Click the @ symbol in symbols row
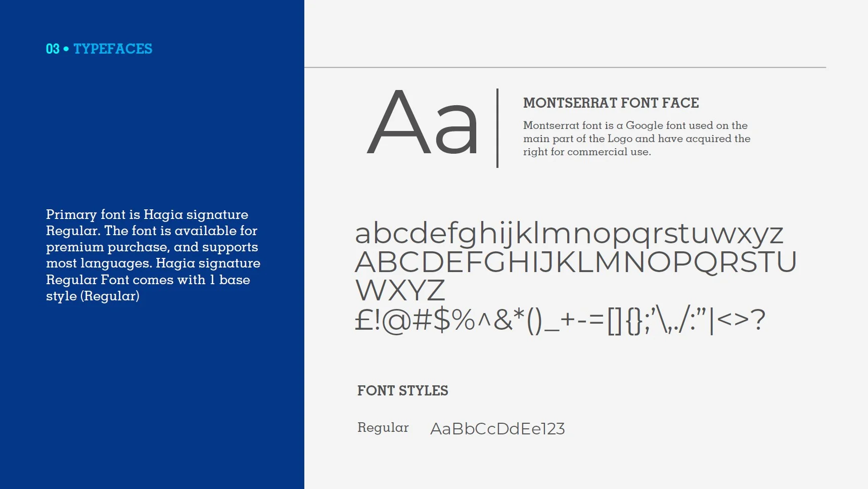Image resolution: width=868 pixels, height=489 pixels. pyautogui.click(x=396, y=321)
